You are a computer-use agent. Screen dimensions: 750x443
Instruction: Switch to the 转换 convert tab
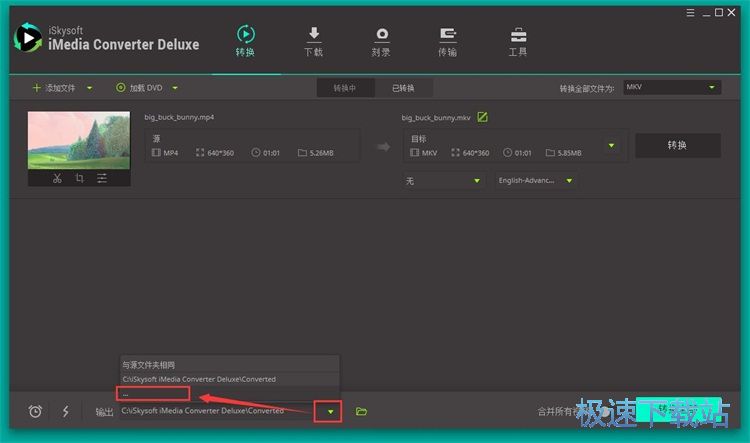[x=245, y=41]
